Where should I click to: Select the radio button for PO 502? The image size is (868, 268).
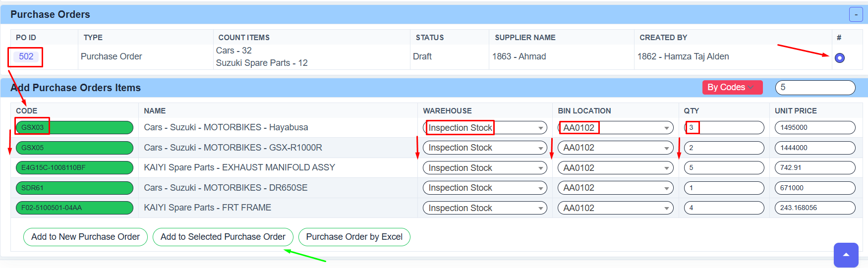839,58
